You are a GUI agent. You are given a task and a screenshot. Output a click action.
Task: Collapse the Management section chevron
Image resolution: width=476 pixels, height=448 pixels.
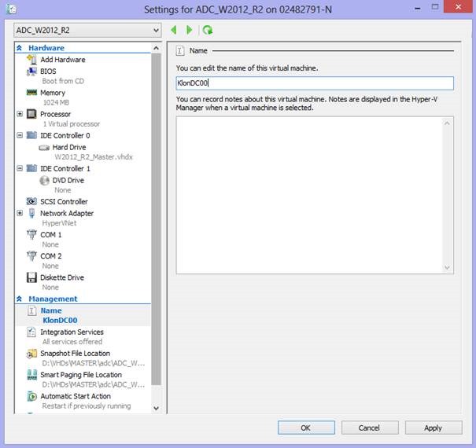pyautogui.click(x=19, y=299)
